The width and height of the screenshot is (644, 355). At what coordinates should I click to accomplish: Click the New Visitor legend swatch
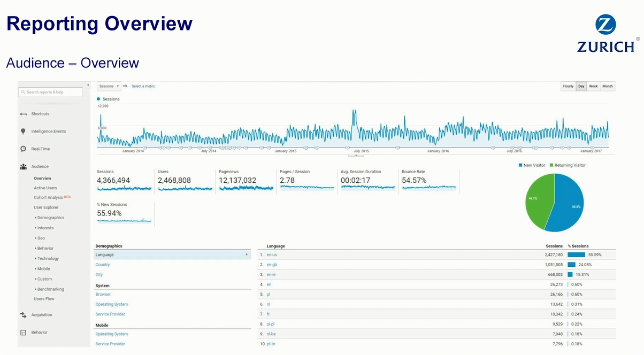(x=520, y=165)
